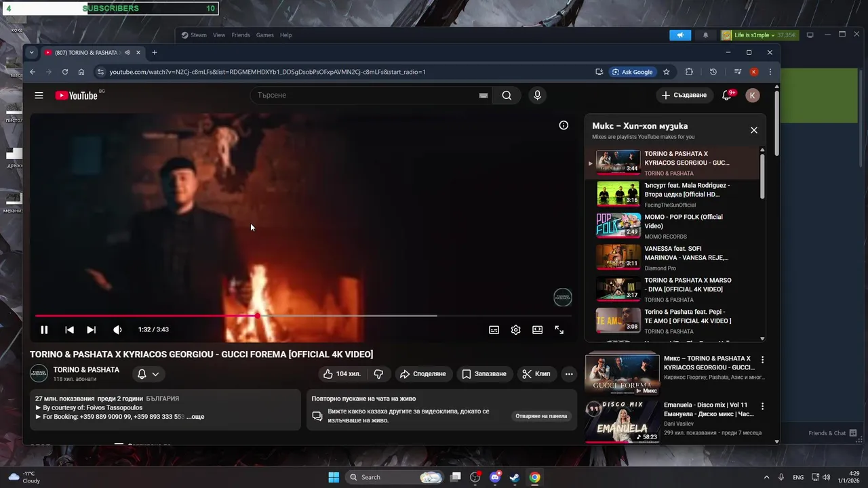
Task: Go back in Chrome
Action: click(33, 72)
